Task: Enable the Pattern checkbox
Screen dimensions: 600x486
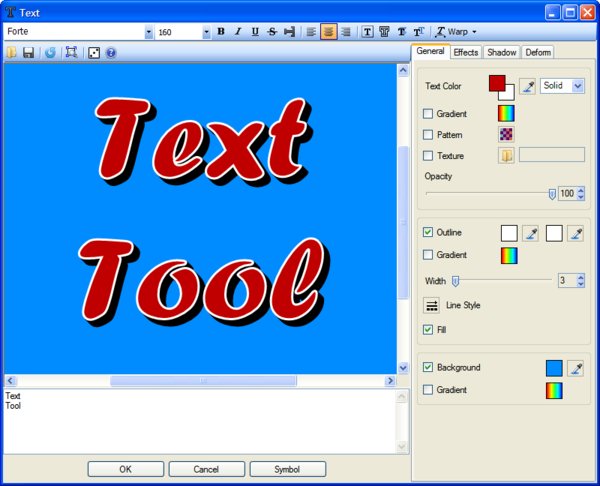Action: (x=428, y=135)
